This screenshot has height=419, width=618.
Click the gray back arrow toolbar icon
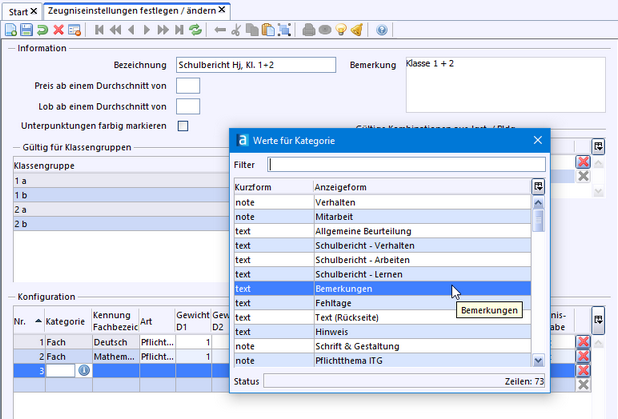point(220,30)
